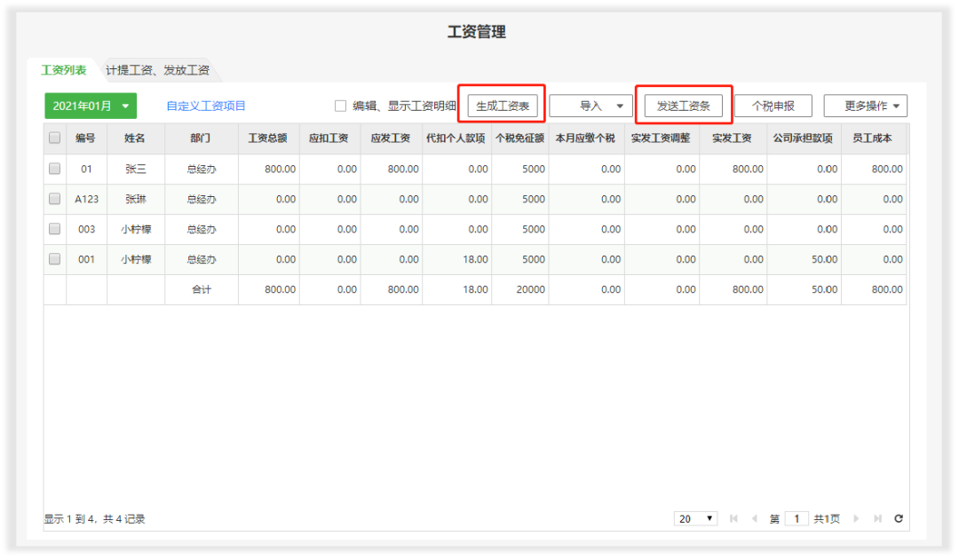Check the row checkbox for employee 001
This screenshot has width=959, height=560.
[x=54, y=259]
